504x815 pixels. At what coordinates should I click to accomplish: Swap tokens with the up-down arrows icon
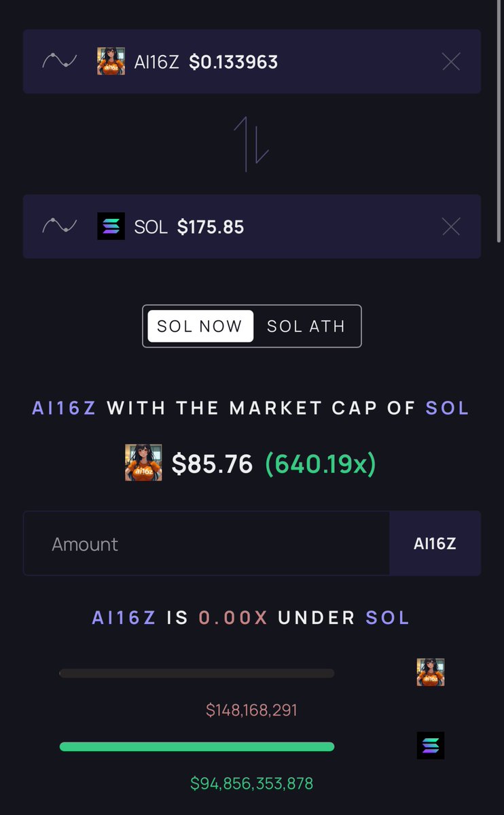point(251,144)
